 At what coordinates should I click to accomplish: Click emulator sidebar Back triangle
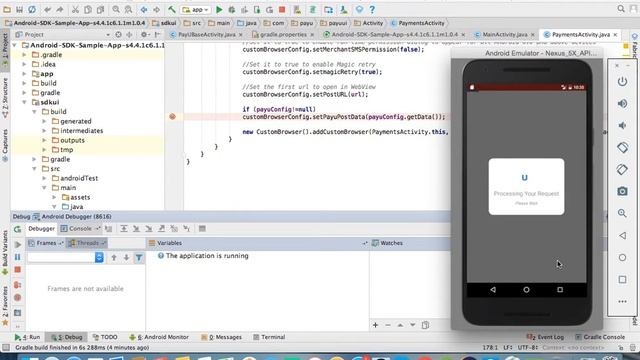pos(622,236)
